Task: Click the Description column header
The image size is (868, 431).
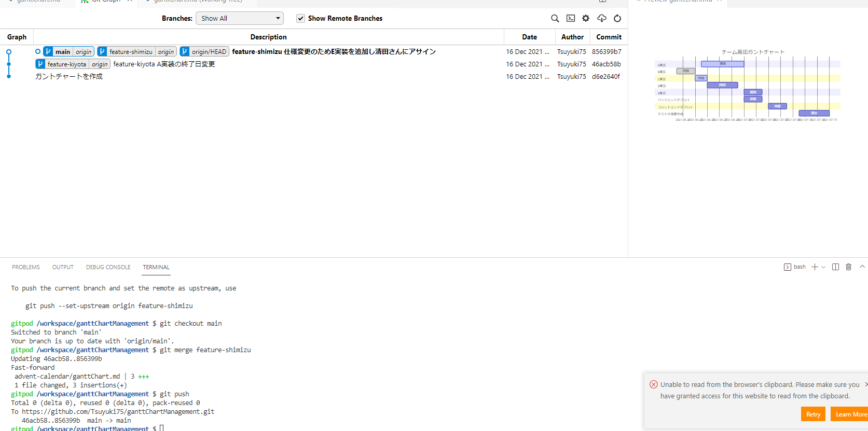Action: (x=268, y=37)
